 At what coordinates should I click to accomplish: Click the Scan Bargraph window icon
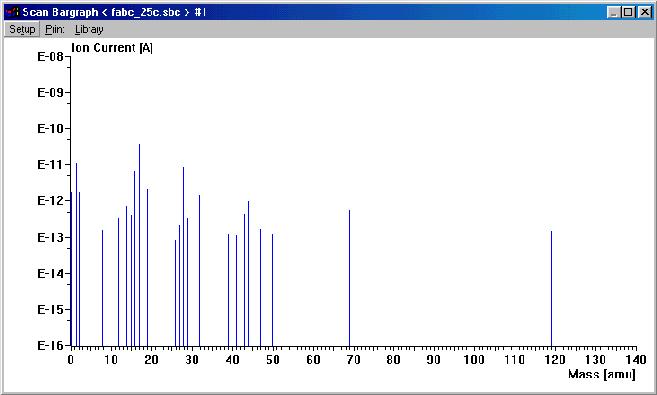point(13,12)
